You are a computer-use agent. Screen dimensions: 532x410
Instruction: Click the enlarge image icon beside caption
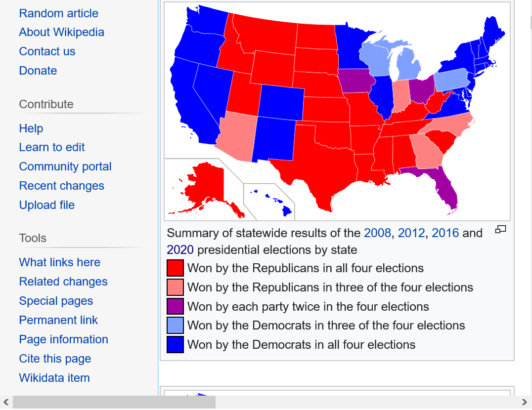click(500, 229)
